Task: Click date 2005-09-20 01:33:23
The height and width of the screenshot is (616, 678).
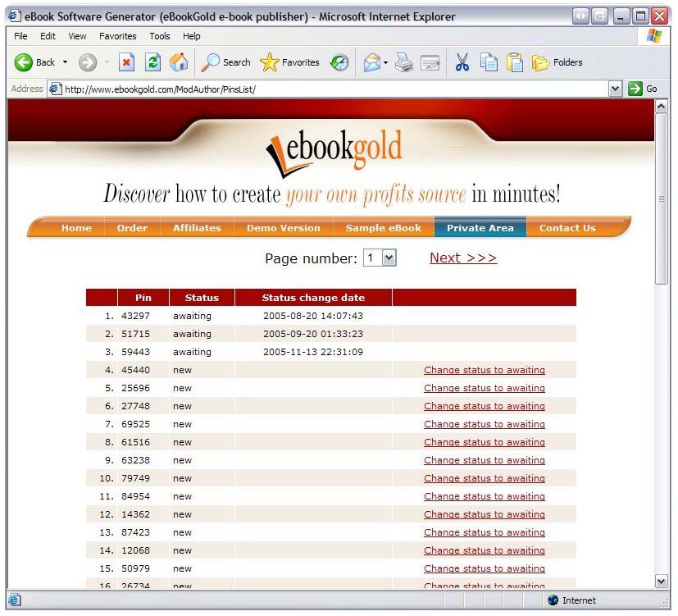Action: click(x=313, y=334)
